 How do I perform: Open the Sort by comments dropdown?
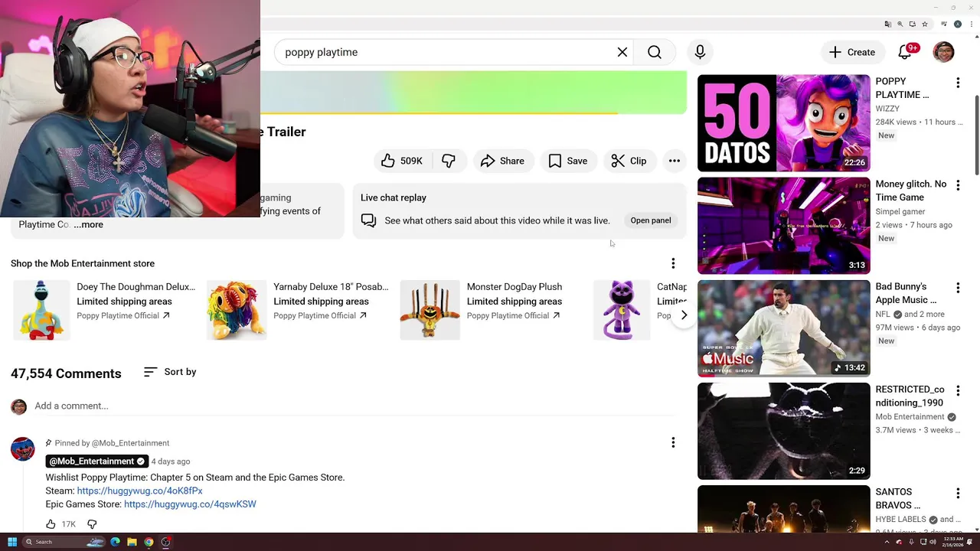tap(170, 372)
